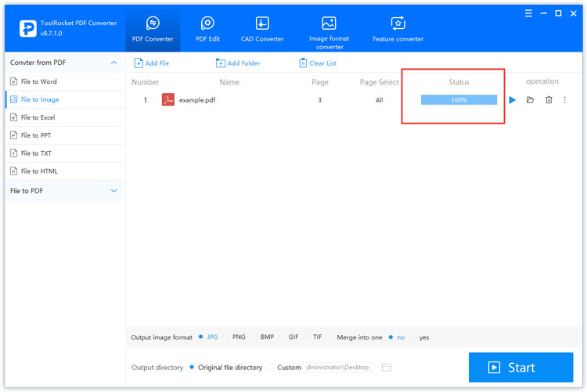The image size is (587, 392).
Task: Click page select All for example.pdf
Action: [x=380, y=100]
